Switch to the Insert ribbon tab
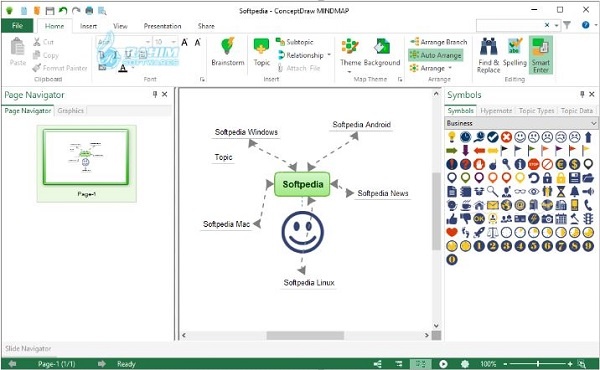Screen dimensions: 600x370 point(88,26)
